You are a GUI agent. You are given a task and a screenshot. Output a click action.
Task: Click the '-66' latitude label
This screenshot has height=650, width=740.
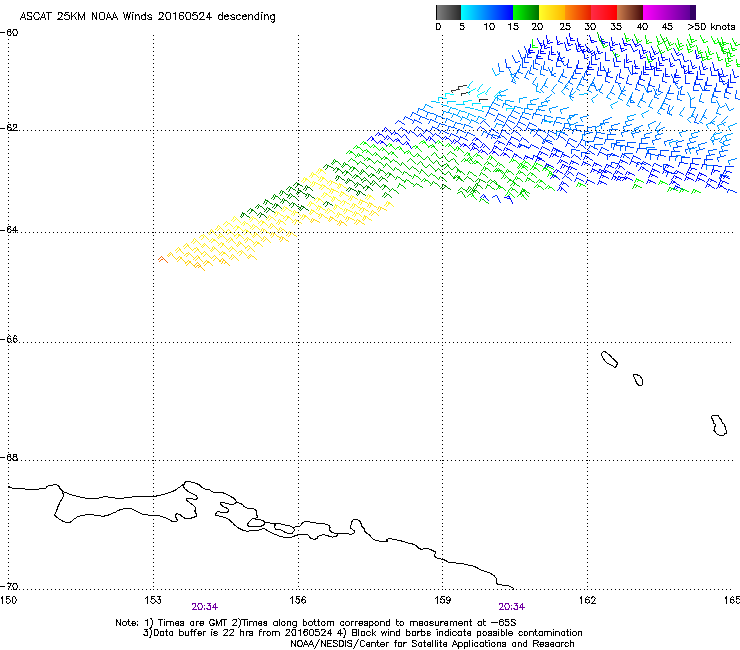coord(9,339)
